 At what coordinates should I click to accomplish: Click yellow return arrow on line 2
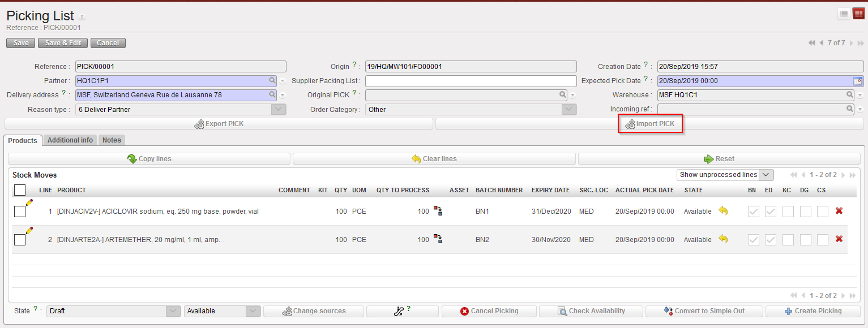coord(723,239)
